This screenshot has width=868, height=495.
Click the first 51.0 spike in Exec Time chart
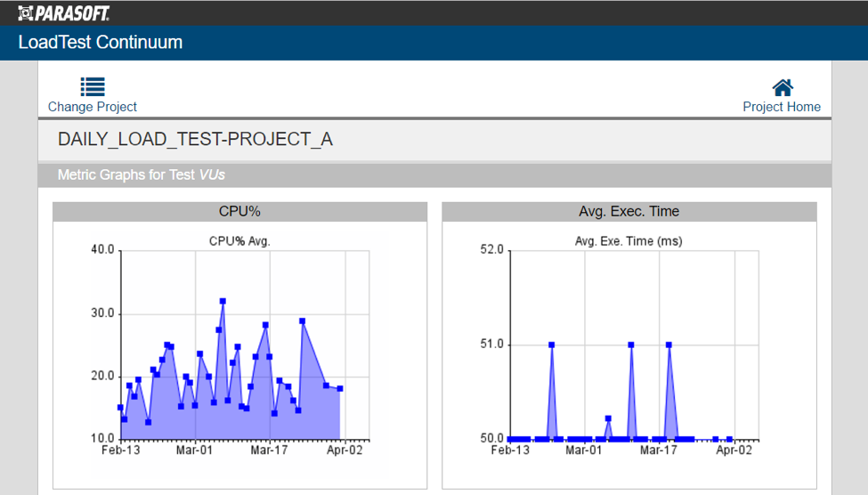click(x=551, y=345)
